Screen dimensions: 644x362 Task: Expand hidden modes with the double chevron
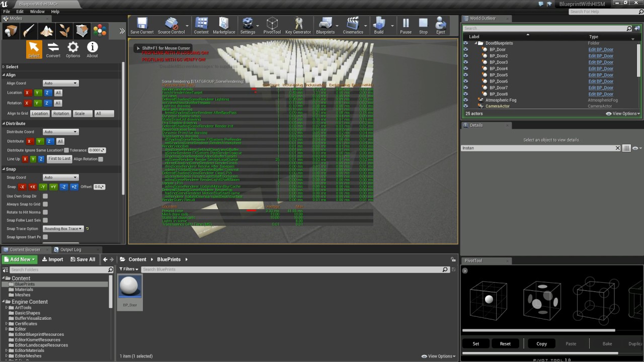[122, 31]
